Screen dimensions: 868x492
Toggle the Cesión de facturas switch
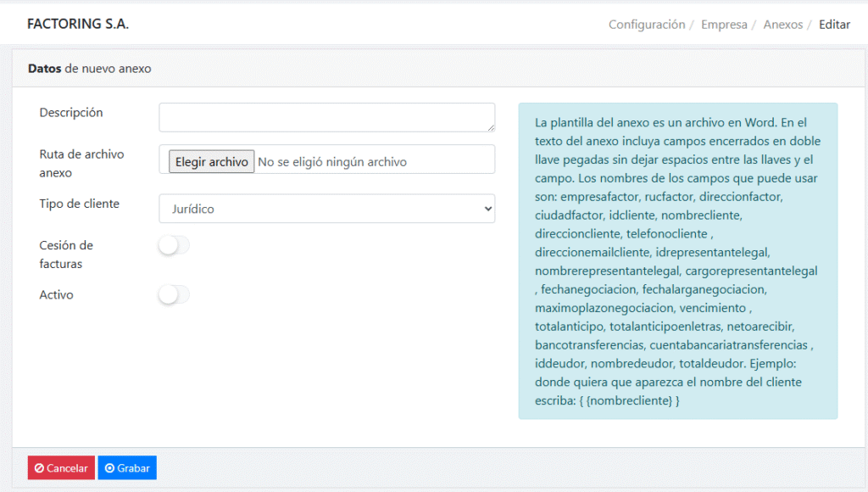(x=174, y=246)
